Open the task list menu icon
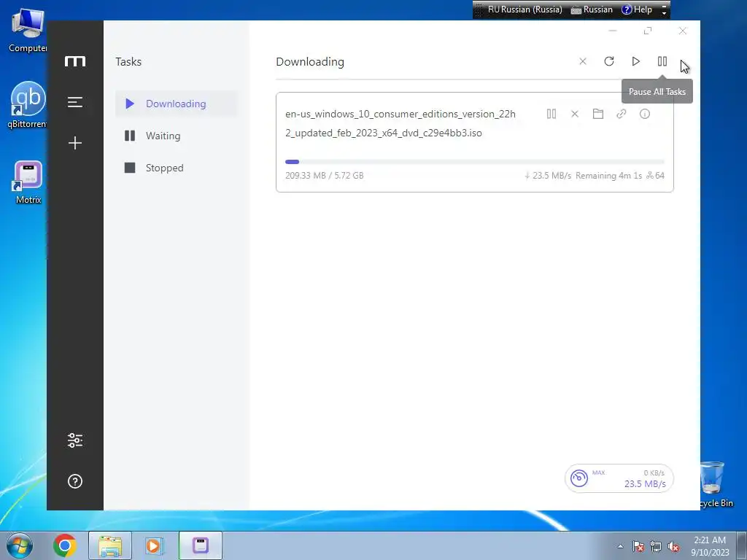Screen dimensions: 747x560 (x=75, y=102)
